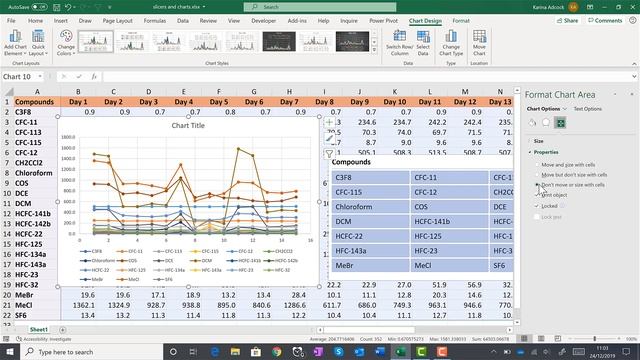Open the Chart Filters funnel button
The height and width of the screenshot is (360, 640).
pyautogui.click(x=329, y=154)
